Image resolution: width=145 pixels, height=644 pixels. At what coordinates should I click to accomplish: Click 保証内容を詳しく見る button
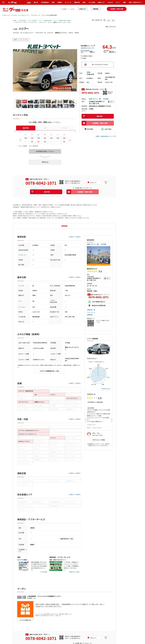click(67, 539)
